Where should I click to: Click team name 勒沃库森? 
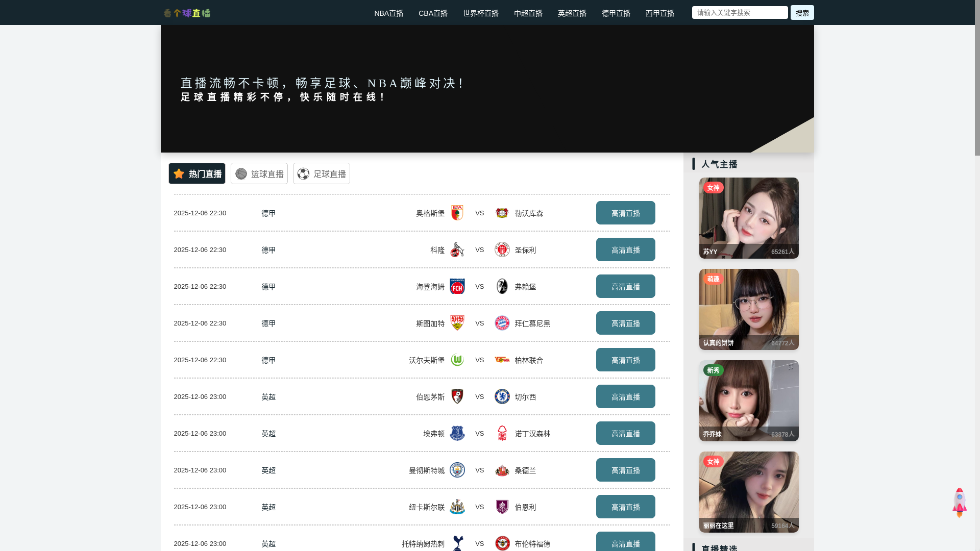[529, 213]
